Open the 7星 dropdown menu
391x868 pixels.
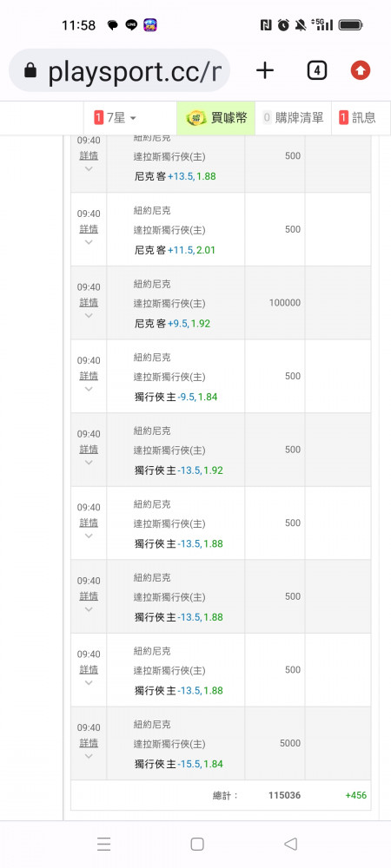point(116,117)
